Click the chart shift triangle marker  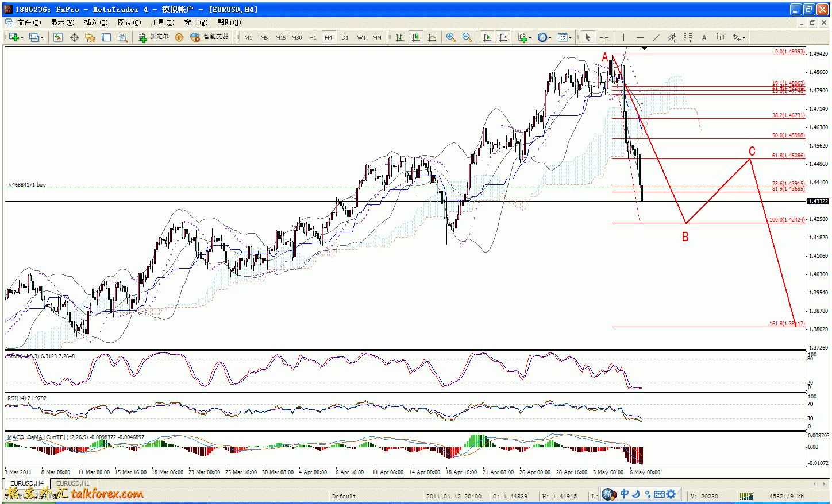(x=645, y=48)
